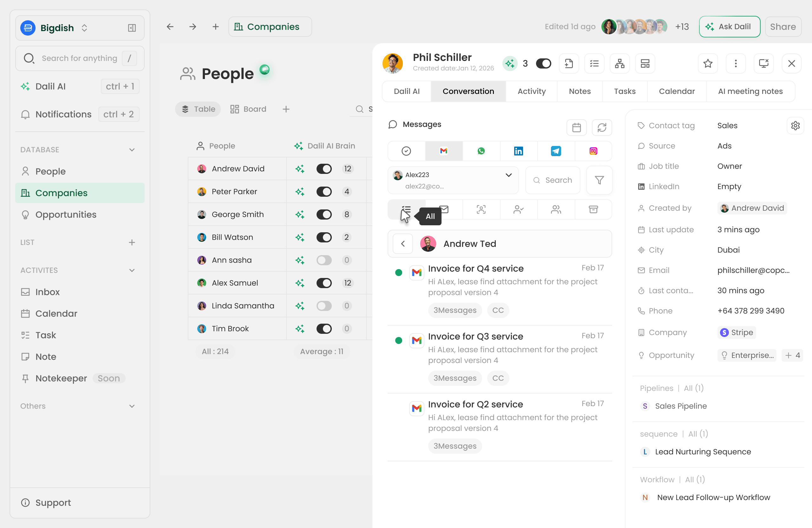Star Phil Schiller as favorite

tap(708, 63)
